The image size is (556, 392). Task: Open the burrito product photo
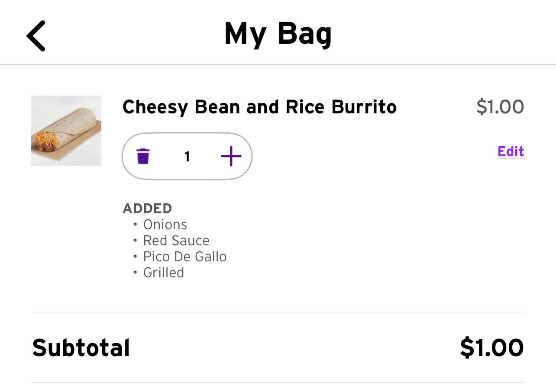(66, 130)
